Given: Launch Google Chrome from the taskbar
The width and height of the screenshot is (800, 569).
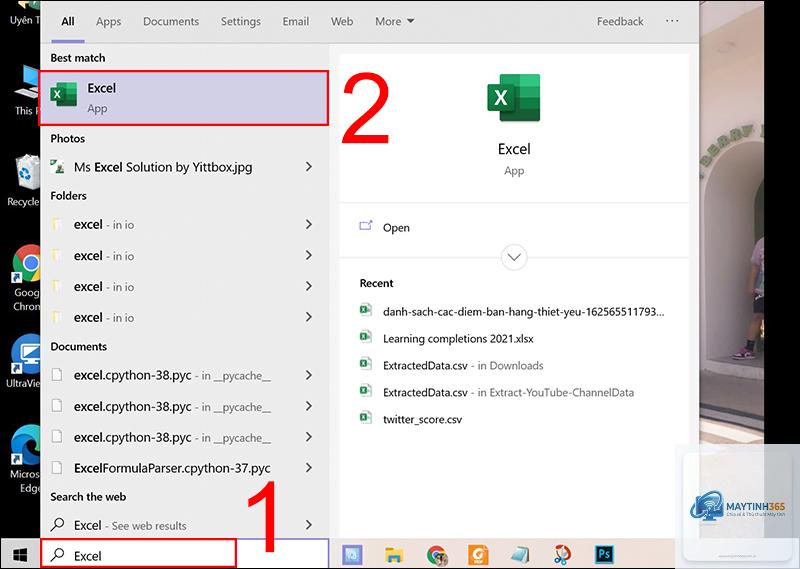Looking at the screenshot, I should pyautogui.click(x=437, y=555).
